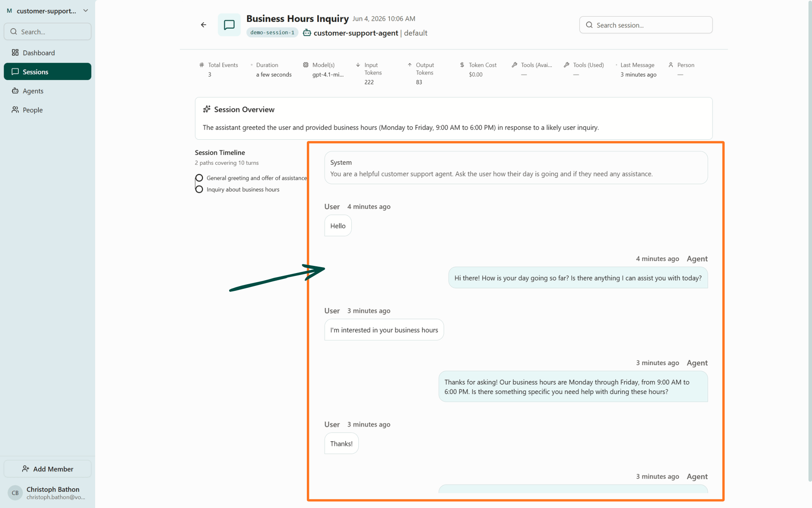Click the Session Overview summary text
Image resolution: width=812 pixels, height=508 pixels.
tap(400, 127)
